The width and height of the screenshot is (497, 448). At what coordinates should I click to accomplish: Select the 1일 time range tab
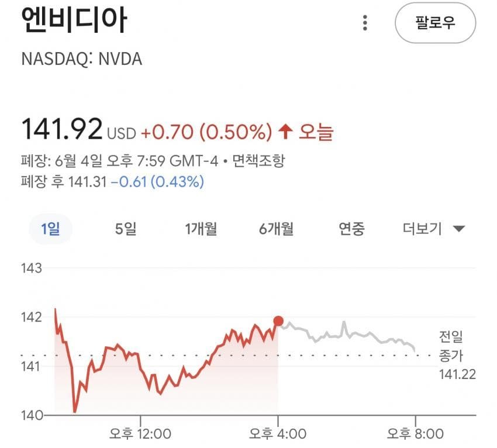pos(51,229)
